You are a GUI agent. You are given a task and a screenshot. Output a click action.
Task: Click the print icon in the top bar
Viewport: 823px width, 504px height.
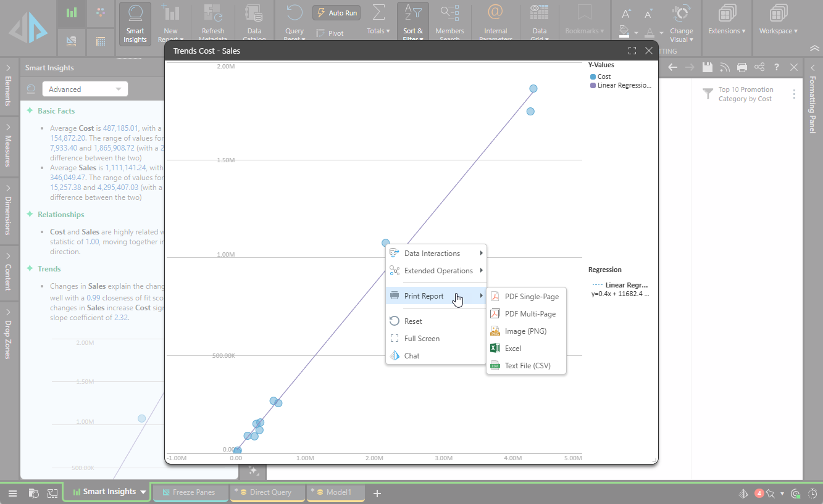tap(742, 67)
